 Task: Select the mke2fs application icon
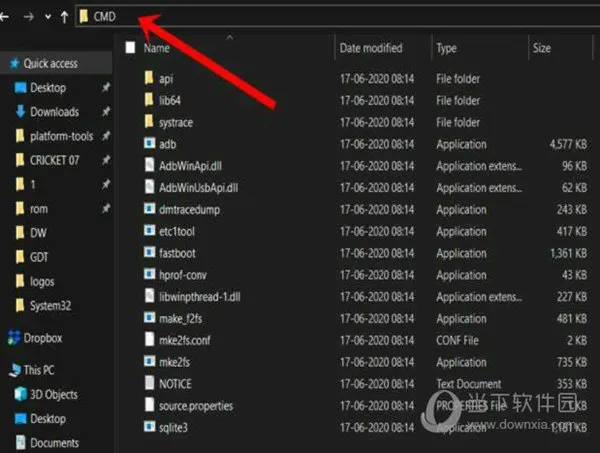pos(150,361)
